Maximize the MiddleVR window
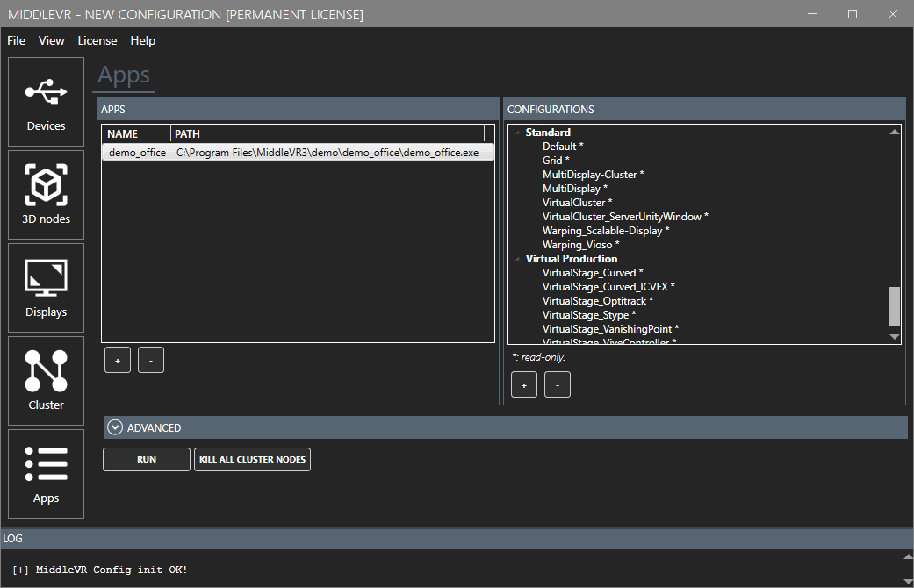This screenshot has width=914, height=588. (853, 14)
